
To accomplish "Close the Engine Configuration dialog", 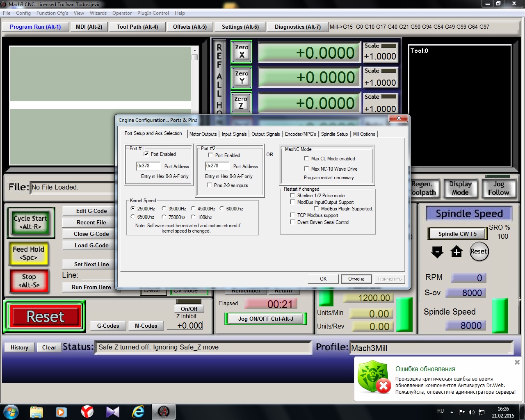I will 398,119.
